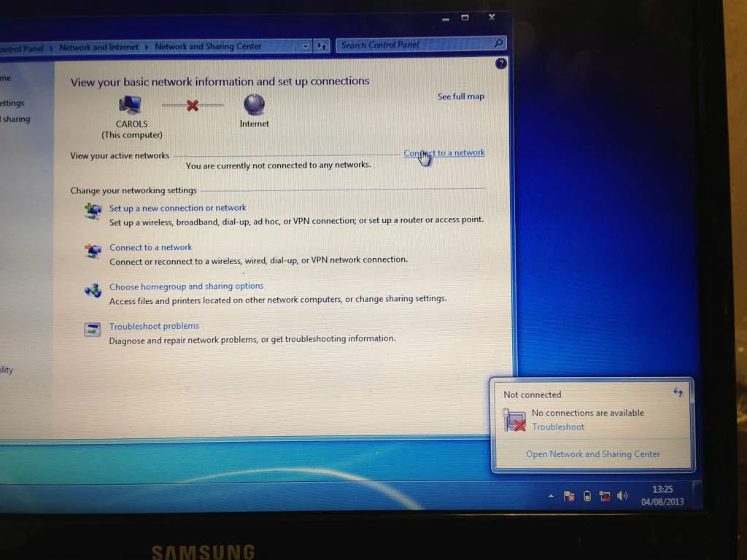This screenshot has width=747, height=560.
Task: Click 'View your active networks' label
Action: [120, 156]
